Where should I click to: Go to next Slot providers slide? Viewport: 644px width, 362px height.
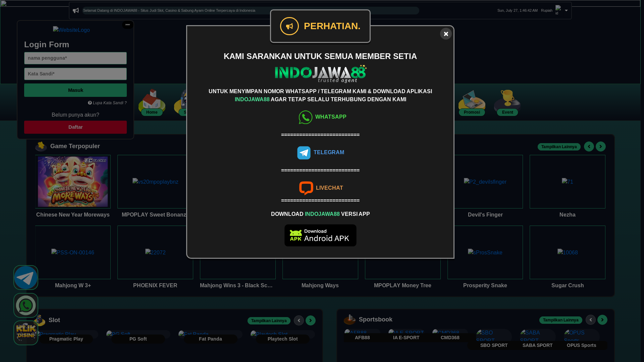tap(311, 320)
